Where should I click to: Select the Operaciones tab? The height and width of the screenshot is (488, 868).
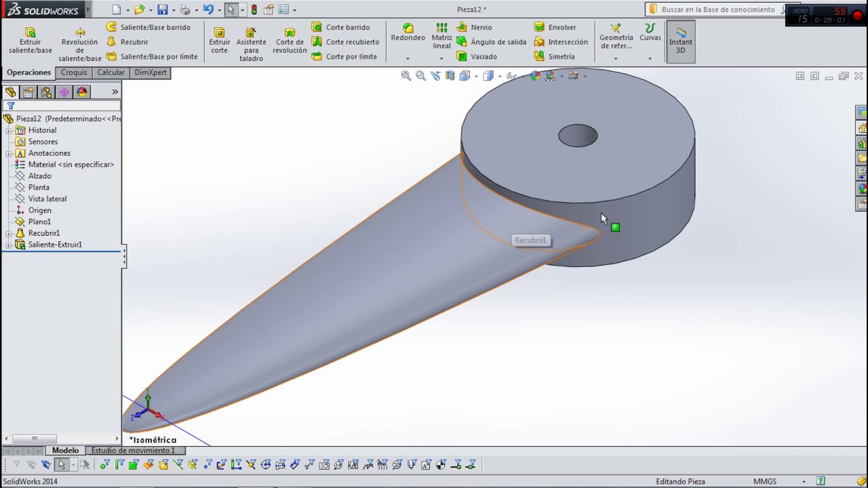point(28,73)
